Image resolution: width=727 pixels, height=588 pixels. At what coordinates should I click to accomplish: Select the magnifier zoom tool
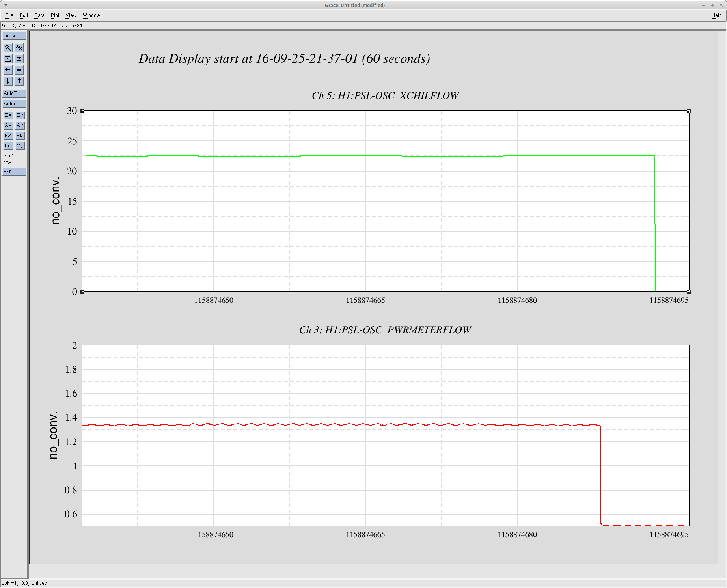pyautogui.click(x=8, y=48)
